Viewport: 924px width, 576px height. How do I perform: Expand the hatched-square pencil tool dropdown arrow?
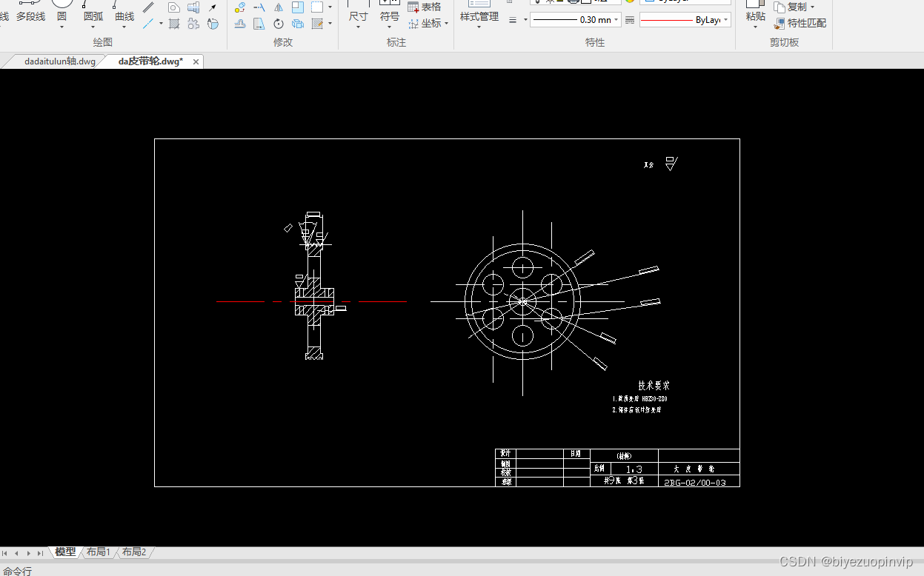coord(330,24)
